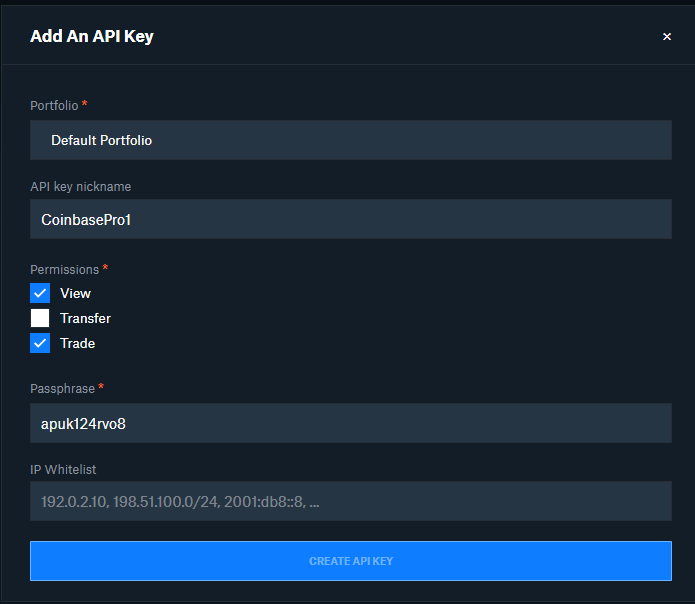
Task: Click the Transfer permission label text
Action: pos(86,318)
